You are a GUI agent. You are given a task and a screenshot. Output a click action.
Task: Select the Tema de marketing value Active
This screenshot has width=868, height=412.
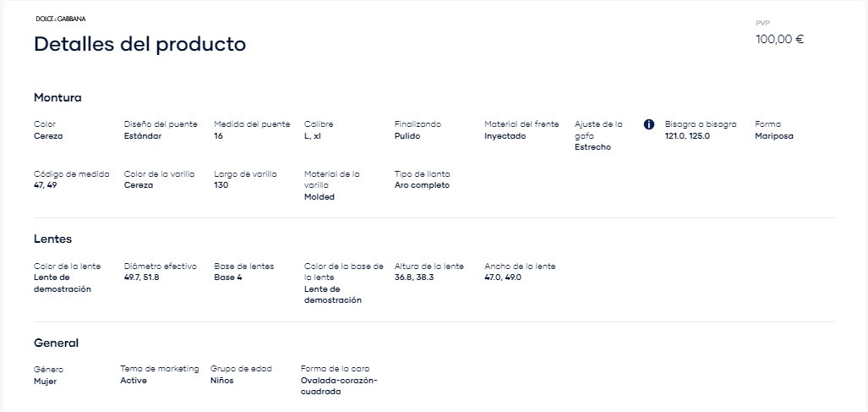pyautogui.click(x=134, y=381)
